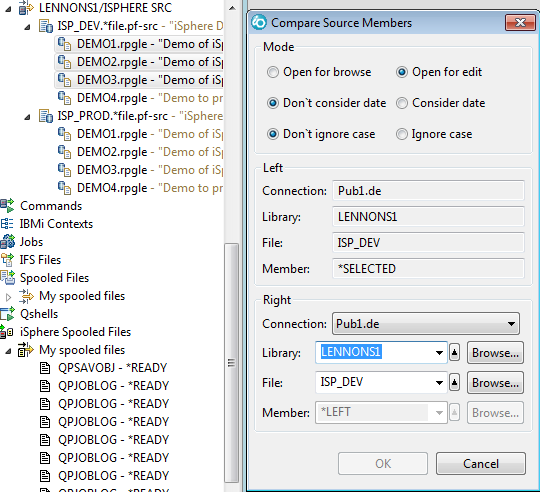Click the Jobs icon in tree
This screenshot has width=540, height=492.
8,242
